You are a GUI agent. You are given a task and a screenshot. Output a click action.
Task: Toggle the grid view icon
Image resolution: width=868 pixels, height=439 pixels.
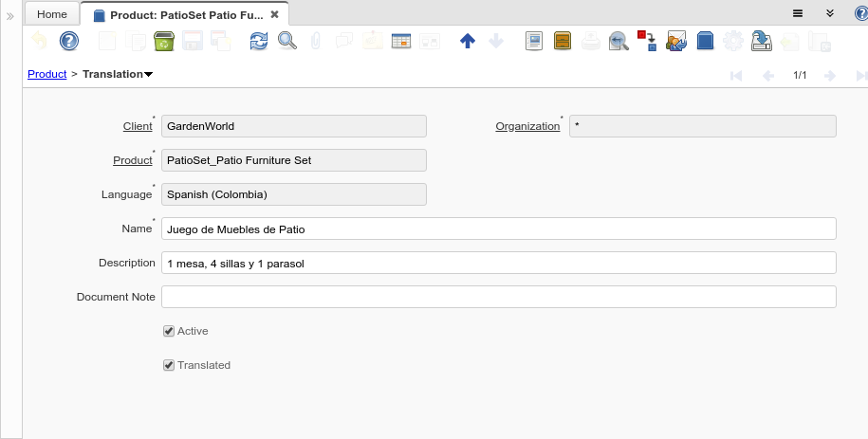pyautogui.click(x=400, y=41)
